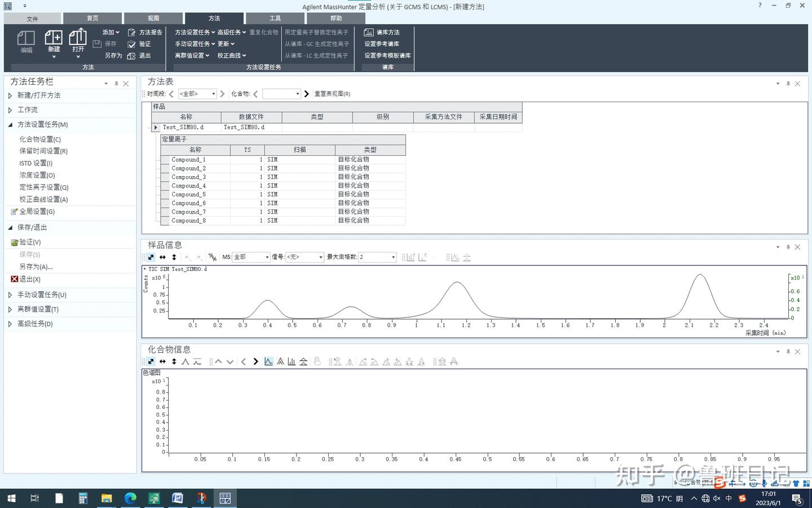Open the MS 全部 dropdown
Viewport: 812px width, 508px height.
click(x=251, y=257)
